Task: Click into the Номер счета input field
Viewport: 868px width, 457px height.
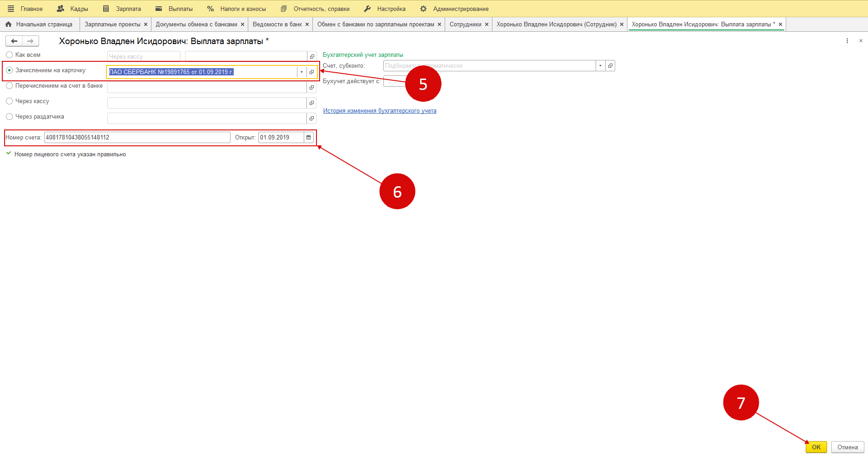Action: [x=136, y=138]
